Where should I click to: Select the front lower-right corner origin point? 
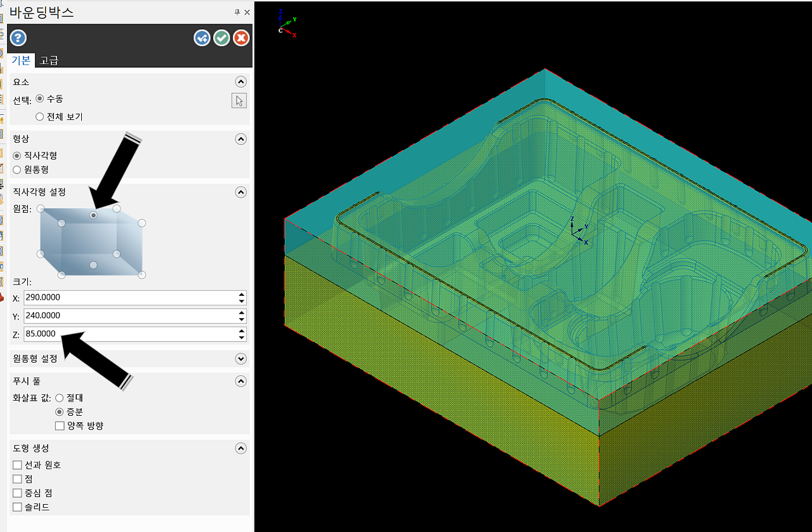(142, 275)
